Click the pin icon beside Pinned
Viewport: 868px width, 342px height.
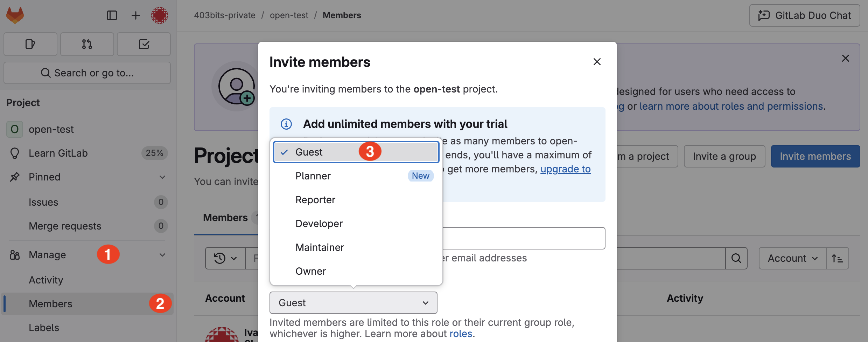pyautogui.click(x=15, y=177)
